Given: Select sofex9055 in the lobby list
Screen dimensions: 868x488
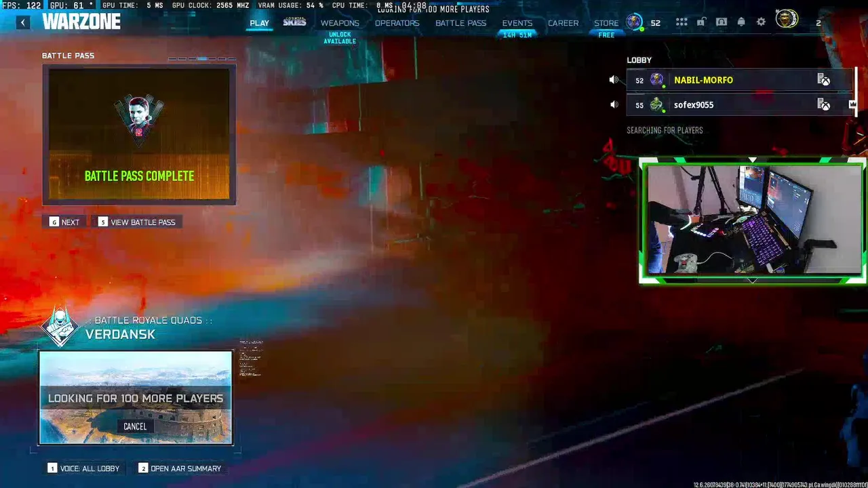Looking at the screenshot, I should coord(741,104).
